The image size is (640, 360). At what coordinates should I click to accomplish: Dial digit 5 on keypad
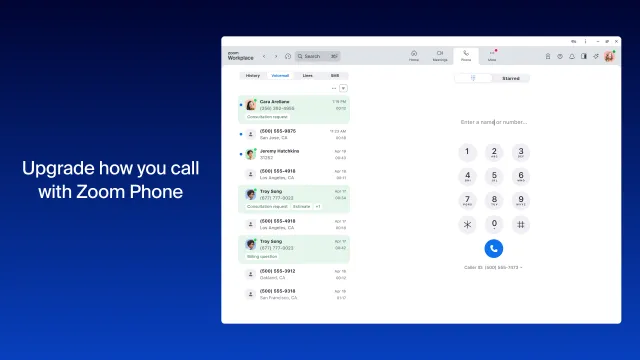pyautogui.click(x=494, y=176)
